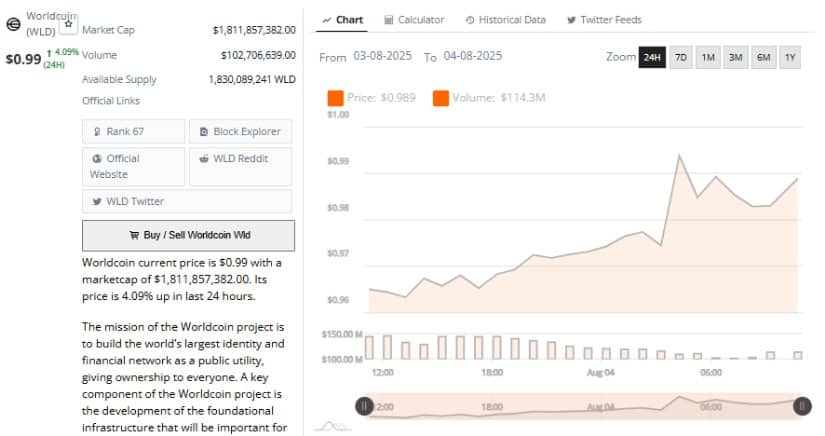Open the Chart tab
The width and height of the screenshot is (825, 436).
click(x=342, y=20)
